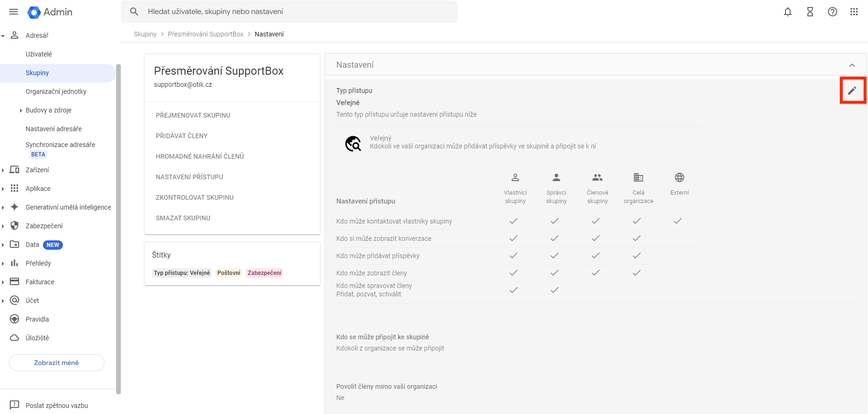
Task: Click HROMADNÉ NAHRÁNÍ ČLENŮ action
Action: click(200, 156)
